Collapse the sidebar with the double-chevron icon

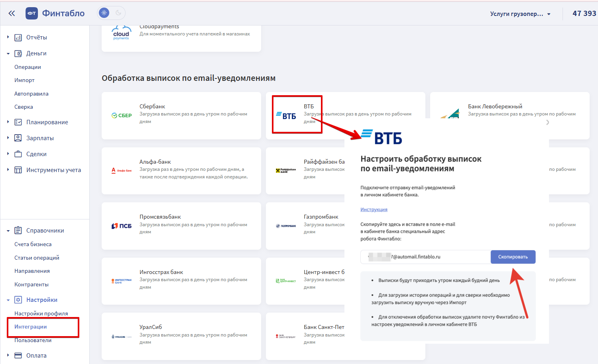(x=12, y=13)
